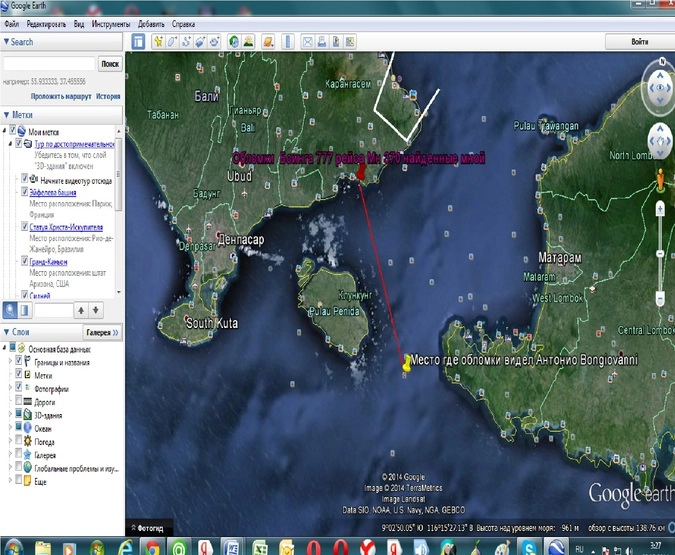Uncheck the Эйфелева башня placemark checkbox

[26, 191]
